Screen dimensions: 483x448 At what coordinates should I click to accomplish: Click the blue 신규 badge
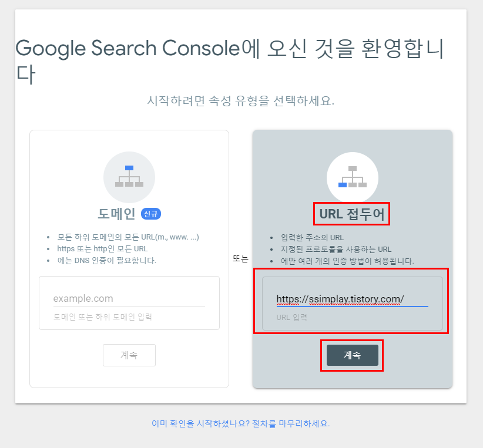pyautogui.click(x=151, y=214)
